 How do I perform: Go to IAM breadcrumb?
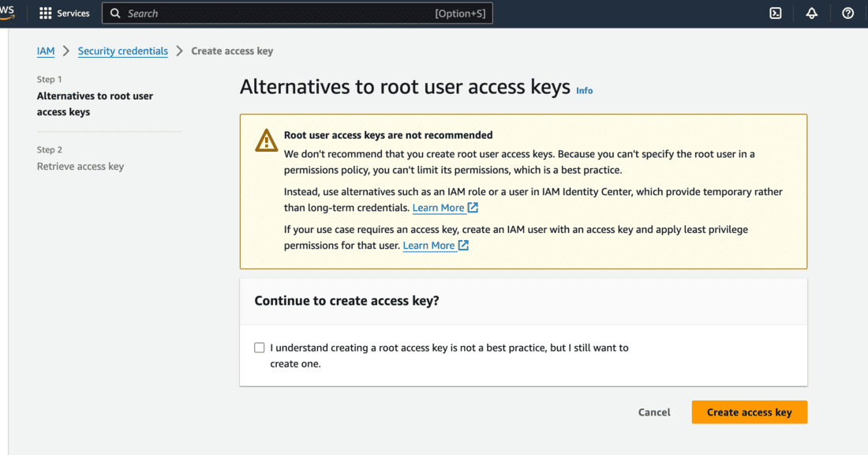[x=46, y=51]
